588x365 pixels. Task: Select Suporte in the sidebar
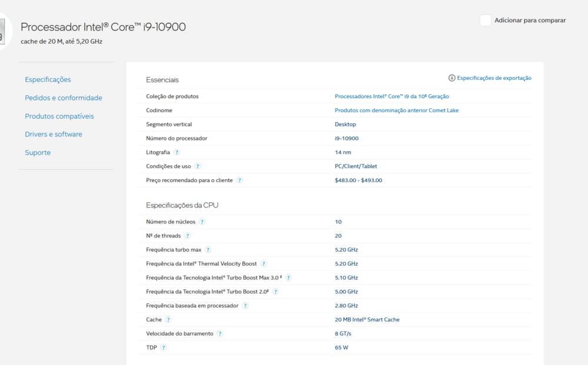pos(38,152)
